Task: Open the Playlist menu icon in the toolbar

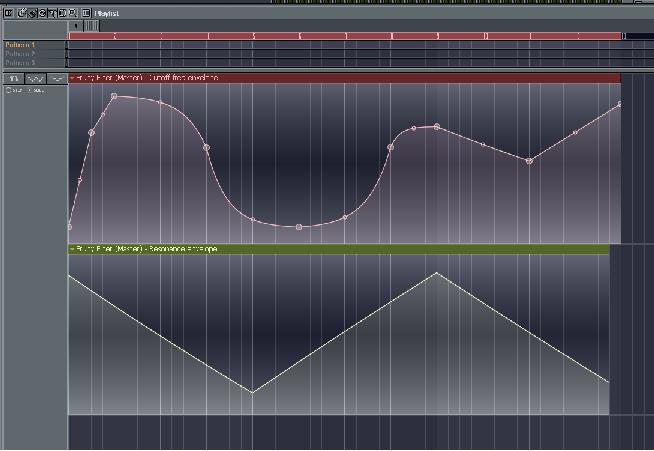Action: click(9, 13)
